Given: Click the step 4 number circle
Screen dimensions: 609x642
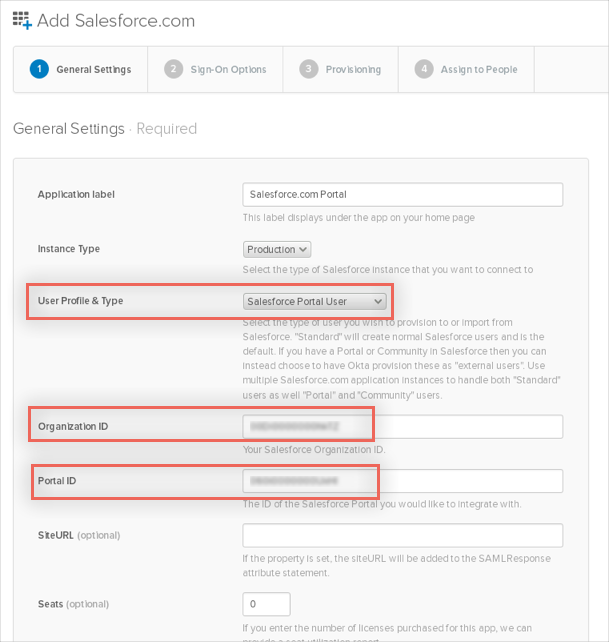Looking at the screenshot, I should (424, 69).
